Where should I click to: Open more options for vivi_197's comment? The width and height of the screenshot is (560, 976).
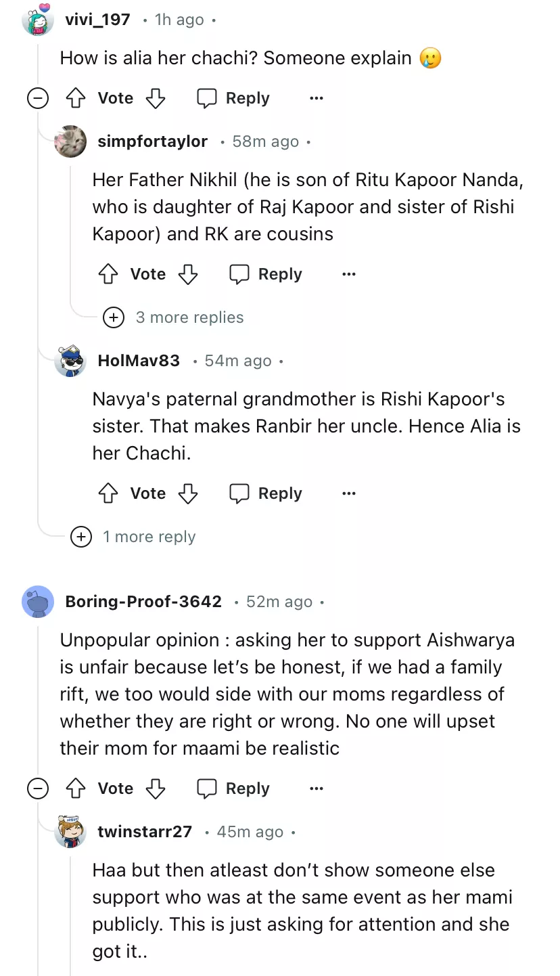click(316, 98)
